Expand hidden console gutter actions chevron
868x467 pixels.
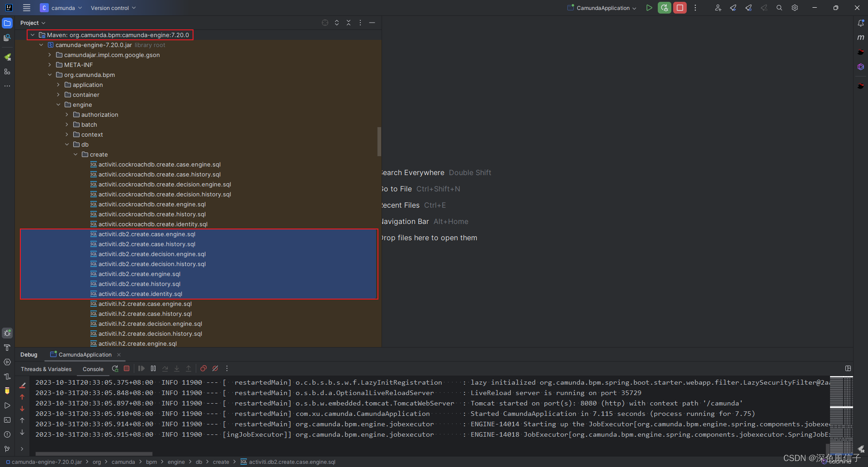tap(22, 449)
